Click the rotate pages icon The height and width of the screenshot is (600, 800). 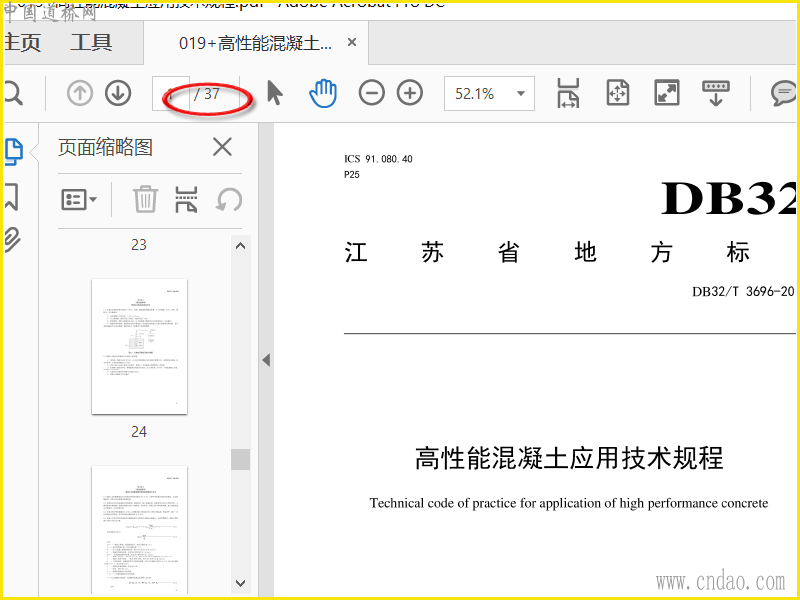coord(229,199)
